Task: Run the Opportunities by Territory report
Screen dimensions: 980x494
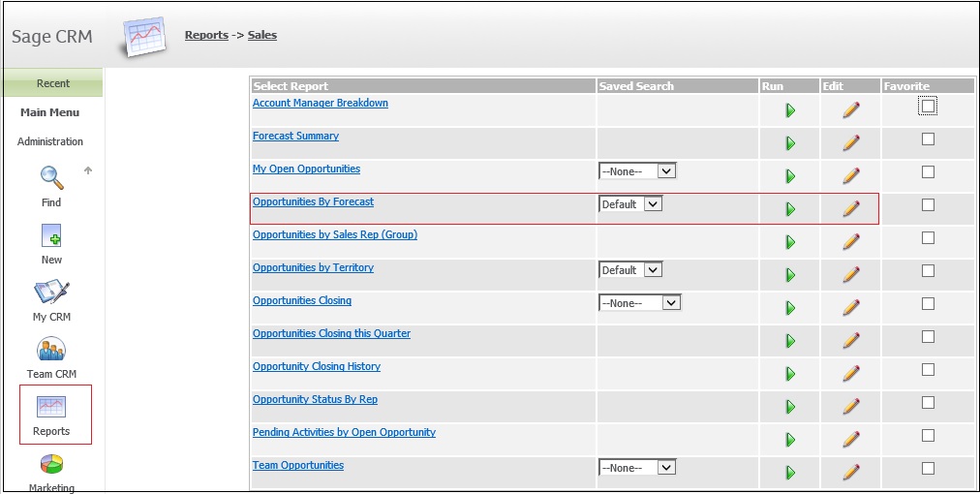Action: (x=790, y=274)
